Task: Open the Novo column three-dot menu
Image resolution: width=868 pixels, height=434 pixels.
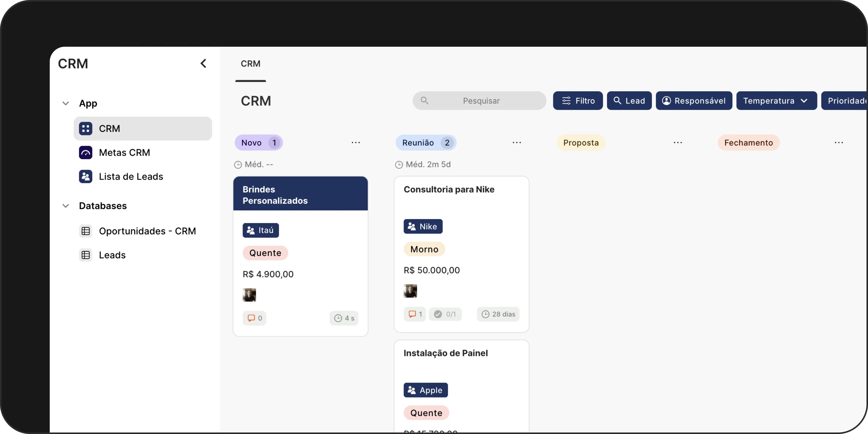Action: (x=356, y=143)
